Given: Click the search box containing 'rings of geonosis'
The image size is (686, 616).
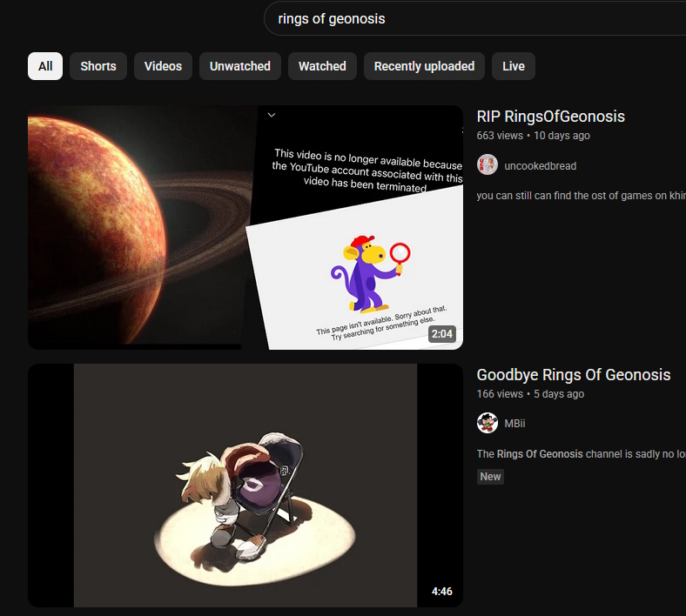Looking at the screenshot, I should point(474,18).
